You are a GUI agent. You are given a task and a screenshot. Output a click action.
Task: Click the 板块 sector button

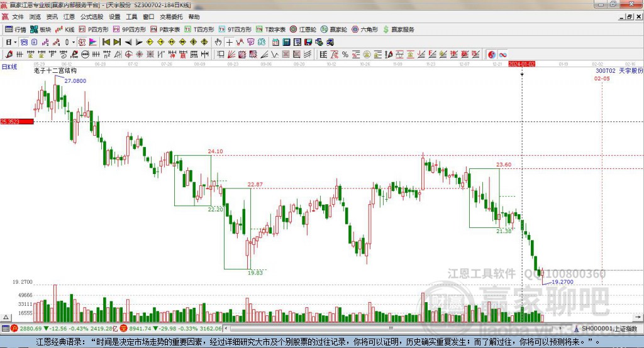[41, 30]
